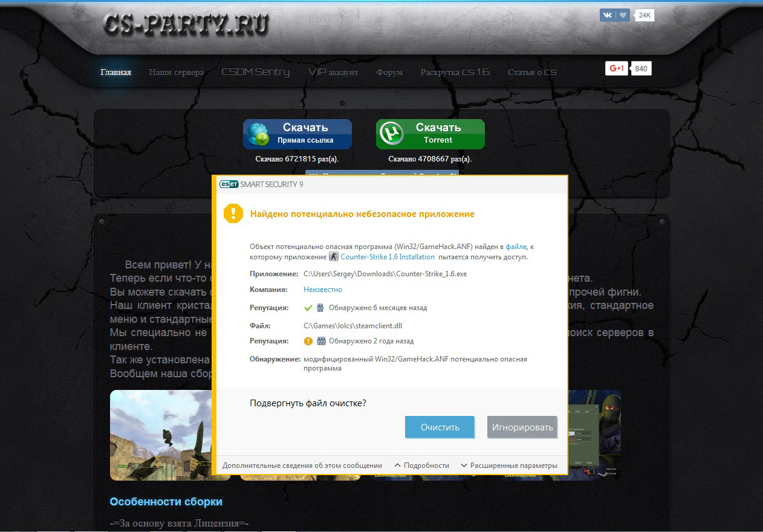Click the Counter-Strike application icon
The image size is (763, 532).
(333, 257)
